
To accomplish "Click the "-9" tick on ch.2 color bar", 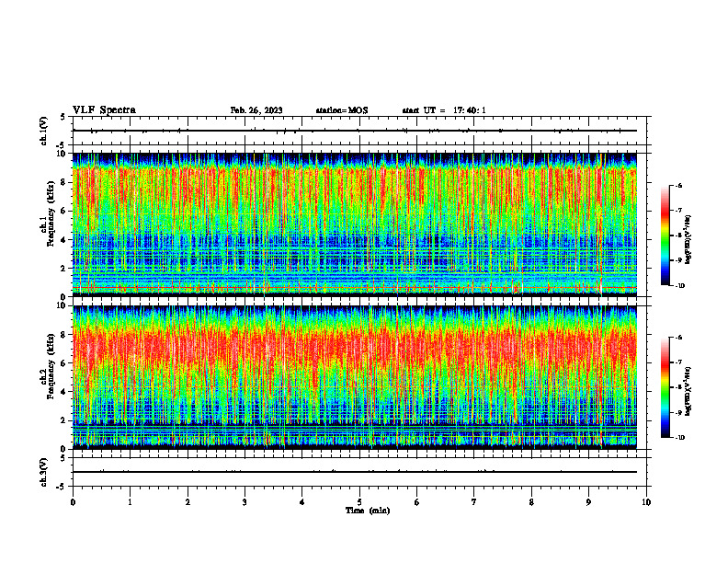I will point(678,412).
